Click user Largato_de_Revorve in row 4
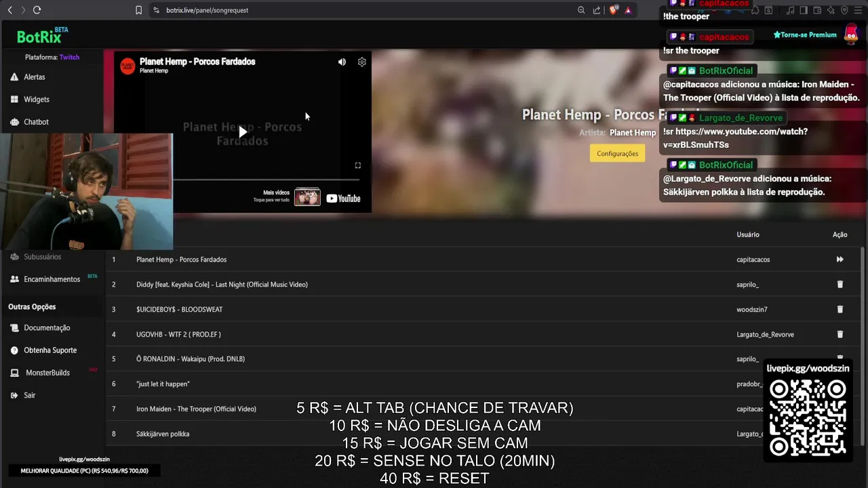The height and width of the screenshot is (488, 868). point(765,334)
